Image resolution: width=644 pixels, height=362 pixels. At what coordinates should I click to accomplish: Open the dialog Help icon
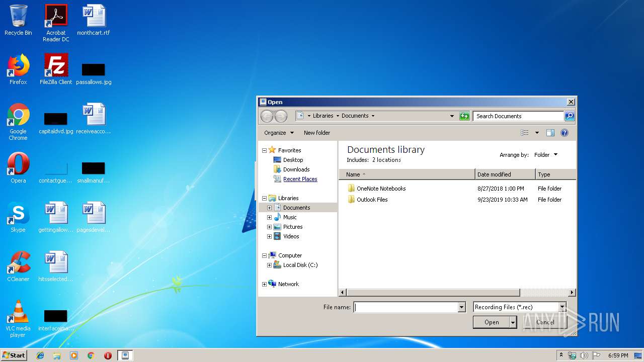point(565,133)
